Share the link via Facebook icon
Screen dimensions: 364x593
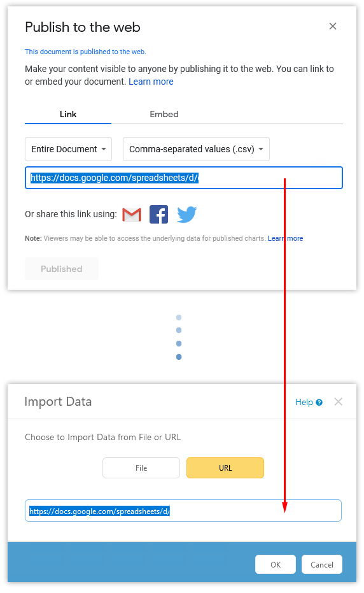pos(158,215)
